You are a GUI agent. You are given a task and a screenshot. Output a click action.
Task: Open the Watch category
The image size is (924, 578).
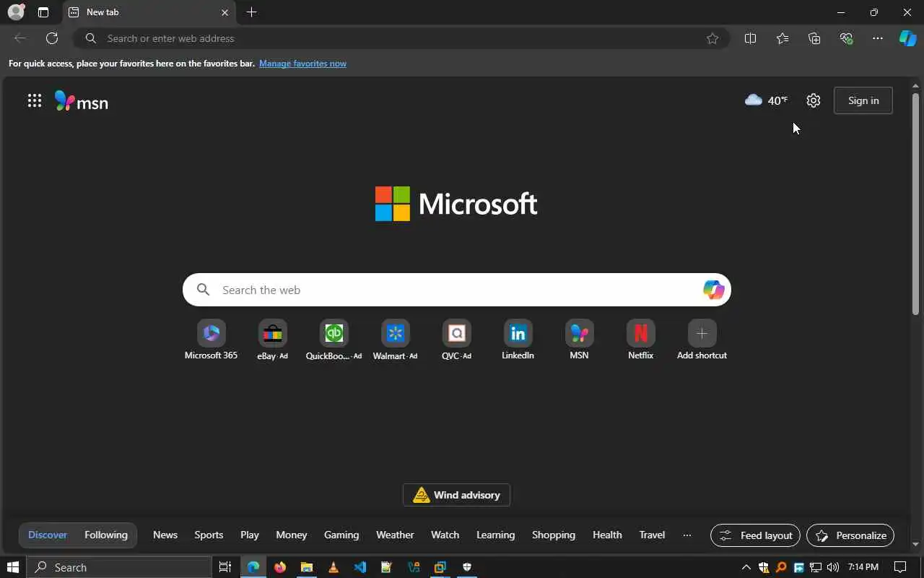tap(445, 535)
